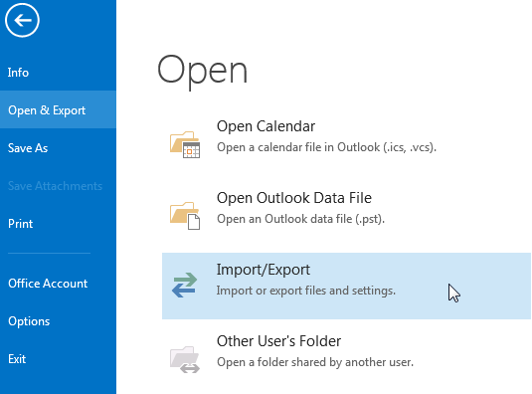Click the Other User's Folder shared icon
532x394 pixels.
coord(185,359)
